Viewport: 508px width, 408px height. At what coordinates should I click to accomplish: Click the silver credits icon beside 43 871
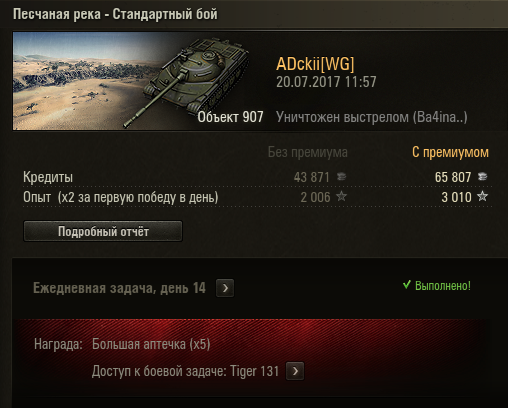[x=341, y=177]
